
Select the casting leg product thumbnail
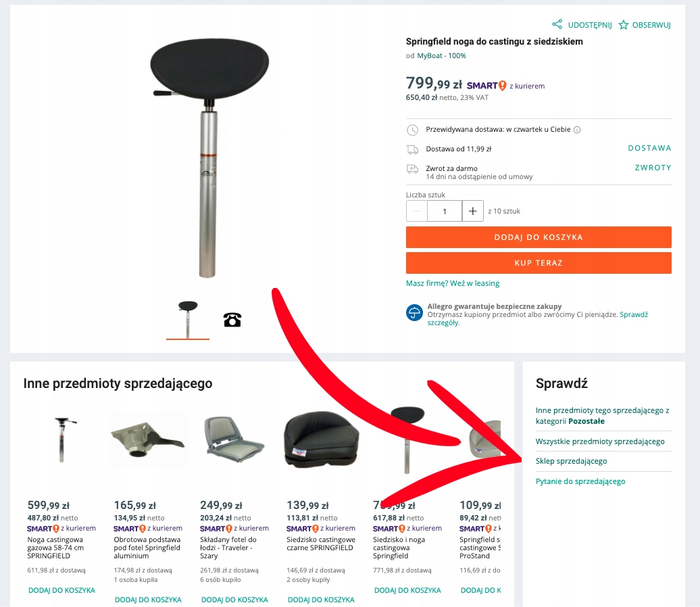pos(188,319)
